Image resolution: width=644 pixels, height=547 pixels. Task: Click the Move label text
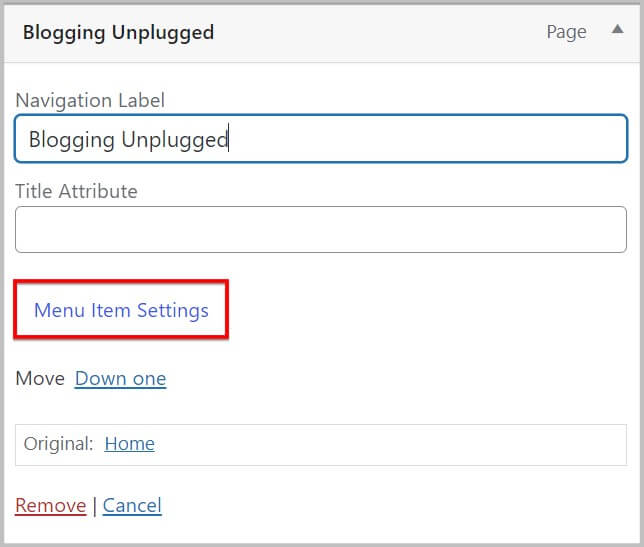[x=40, y=379]
